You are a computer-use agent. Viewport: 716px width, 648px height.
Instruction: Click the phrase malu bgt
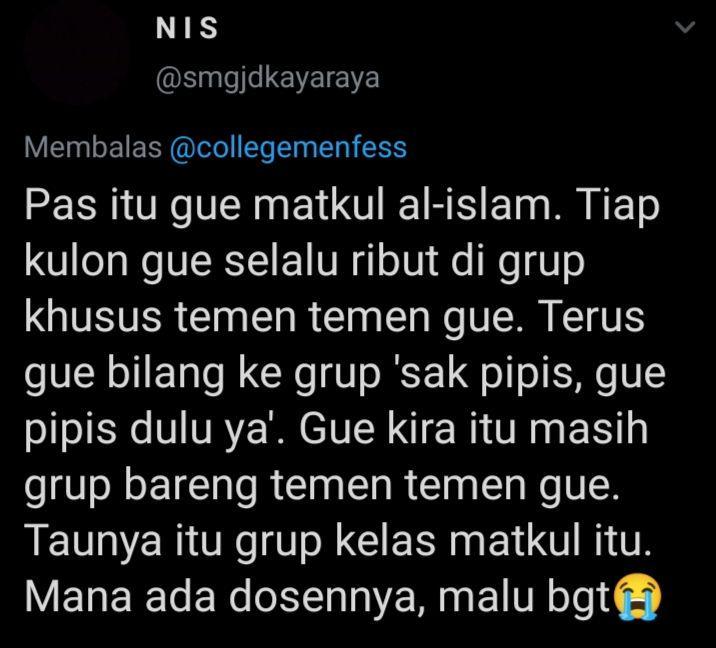(524, 597)
